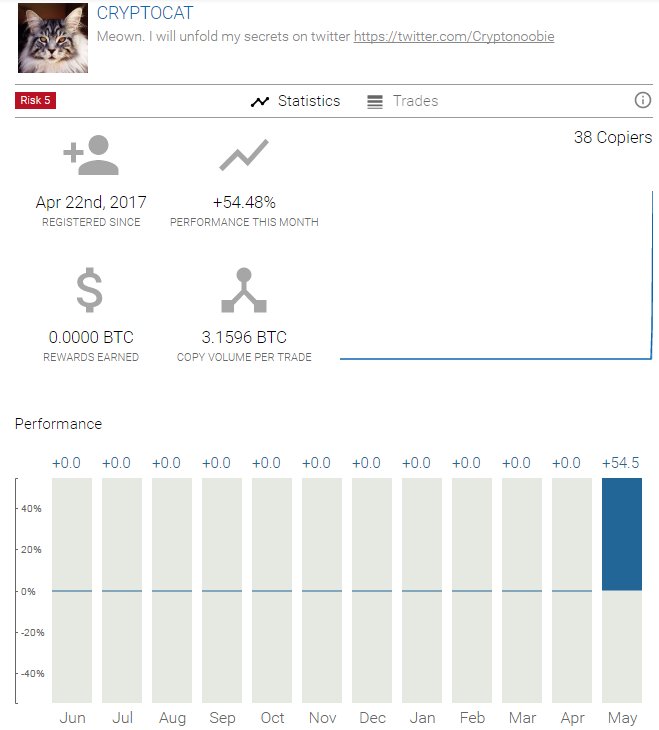The width and height of the screenshot is (659, 730).
Task: Click the Feb performance bar
Action: point(472,590)
